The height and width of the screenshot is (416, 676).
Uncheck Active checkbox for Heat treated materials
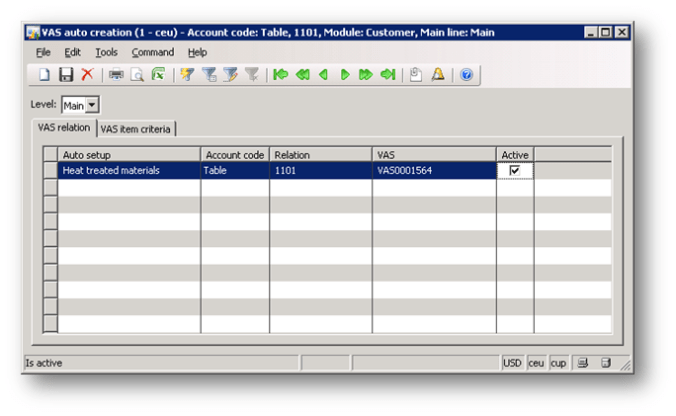point(515,171)
